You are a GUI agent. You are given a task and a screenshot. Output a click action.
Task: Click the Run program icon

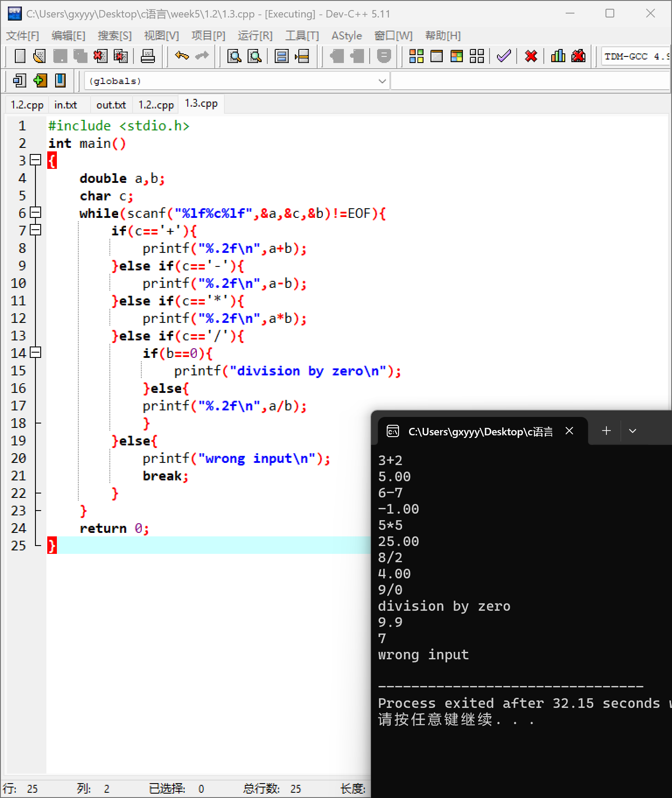pos(437,56)
